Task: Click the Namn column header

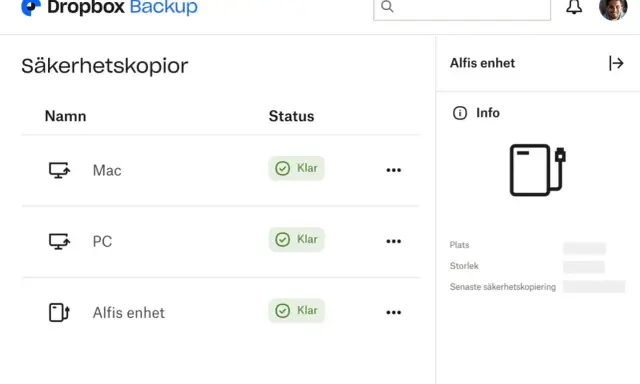Action: coord(65,116)
